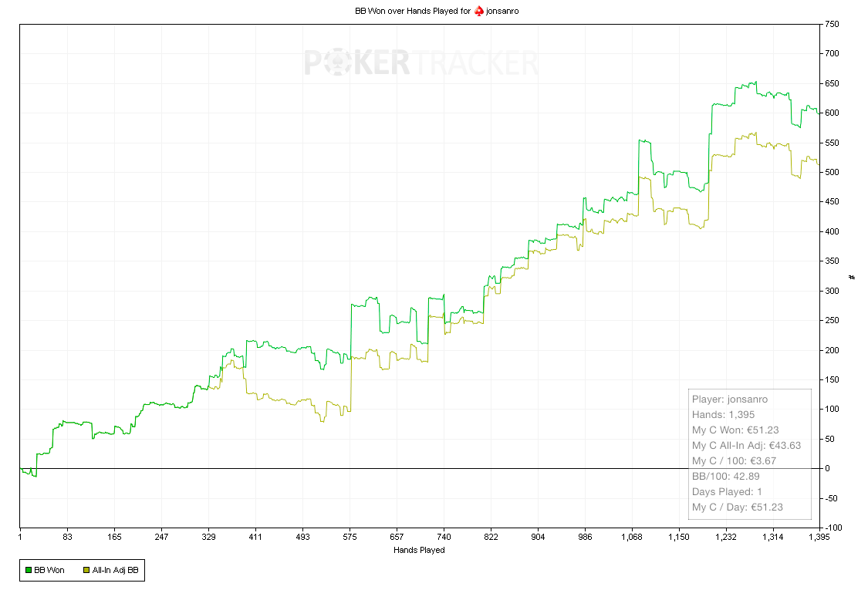
Task: Click the chart title 'BB Won over Hands Played for'
Action: [413, 11]
